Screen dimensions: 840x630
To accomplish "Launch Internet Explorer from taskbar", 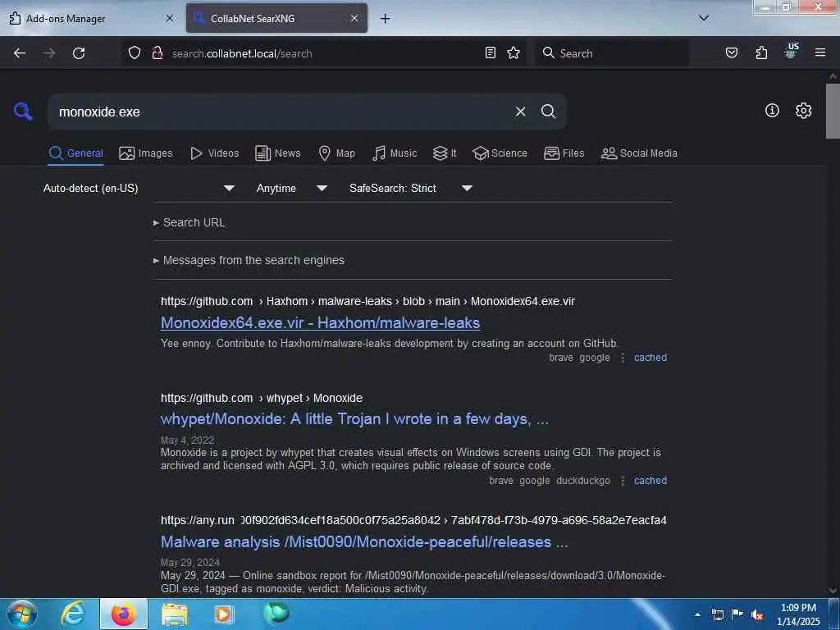I will (73, 614).
